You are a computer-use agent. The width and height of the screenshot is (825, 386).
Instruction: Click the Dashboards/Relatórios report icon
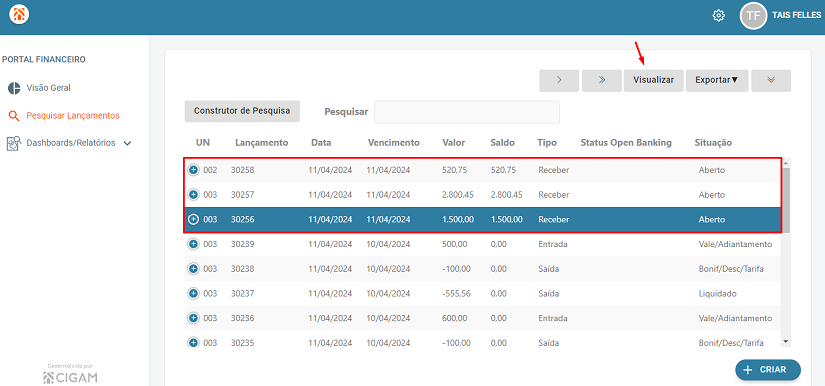click(x=13, y=144)
